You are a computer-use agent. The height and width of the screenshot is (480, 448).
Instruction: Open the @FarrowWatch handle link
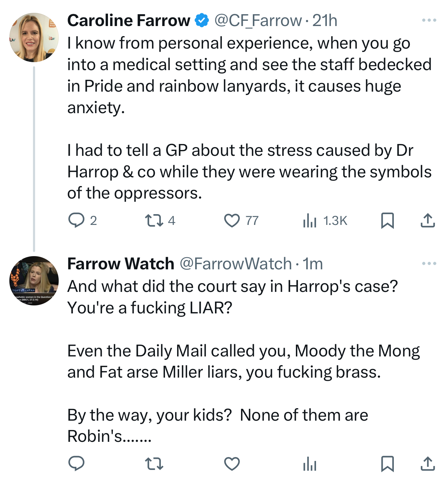click(x=235, y=264)
